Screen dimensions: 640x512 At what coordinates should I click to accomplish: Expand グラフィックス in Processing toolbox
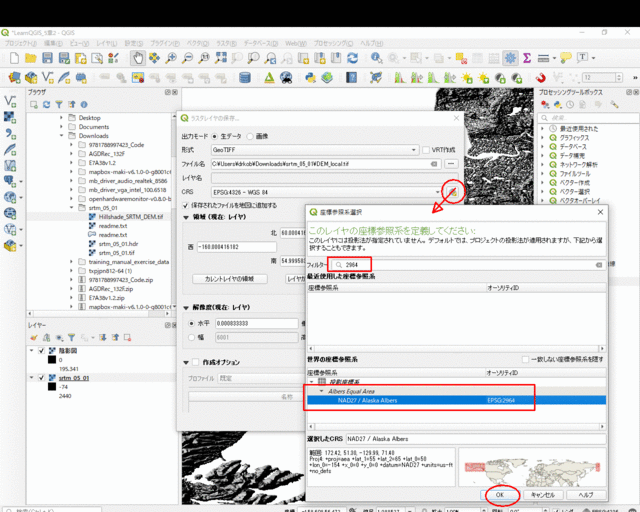542,138
